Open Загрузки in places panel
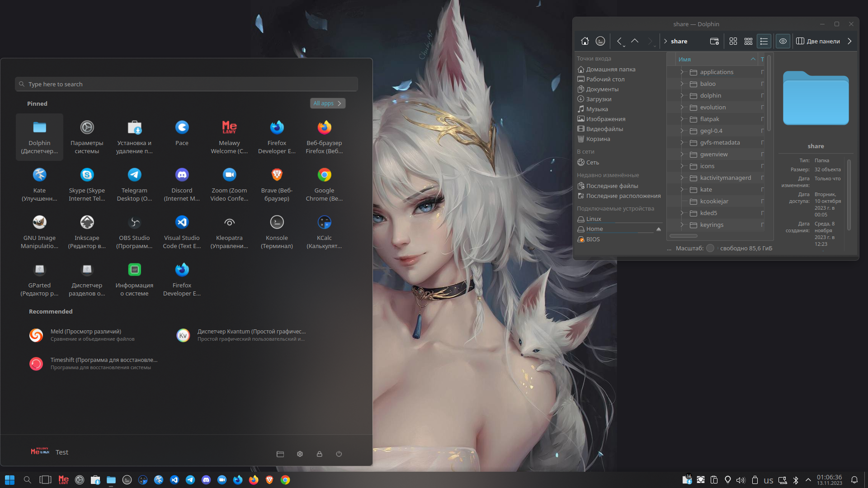This screenshot has width=868, height=488. 599,99
